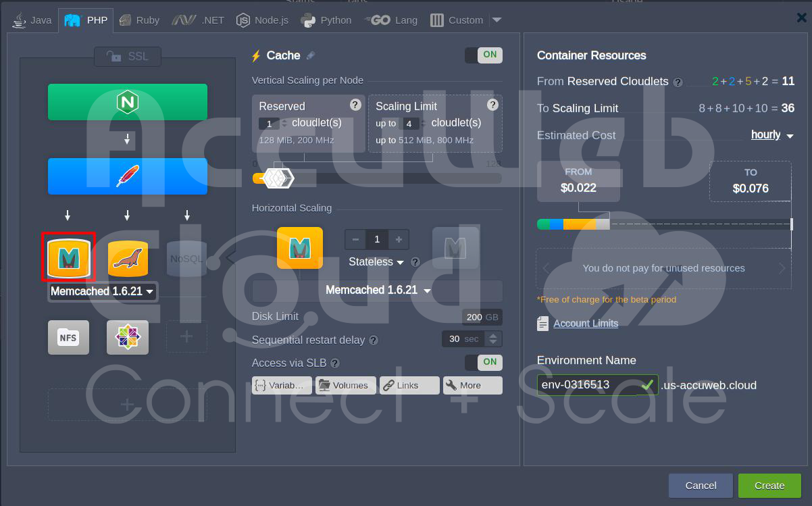
Task: Click the cloudlet scaling slider handle
Action: (277, 178)
